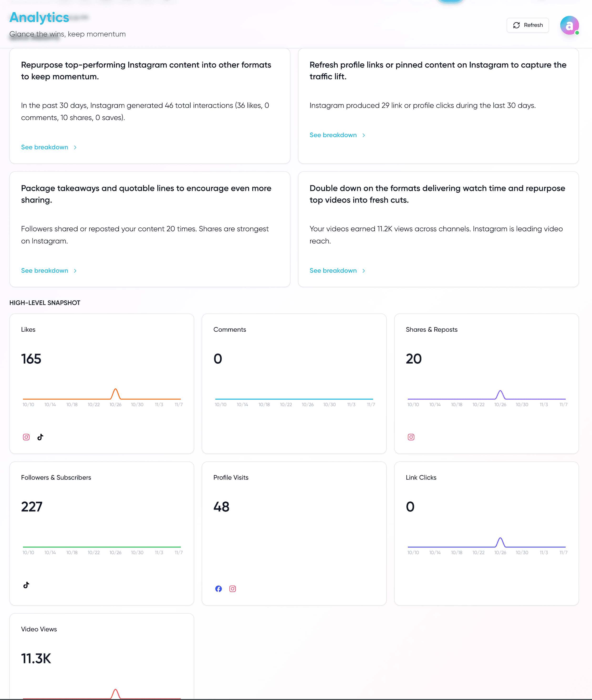This screenshot has height=700, width=592.
Task: Expand chevron beside sharing See breakdown
Action: click(75, 271)
